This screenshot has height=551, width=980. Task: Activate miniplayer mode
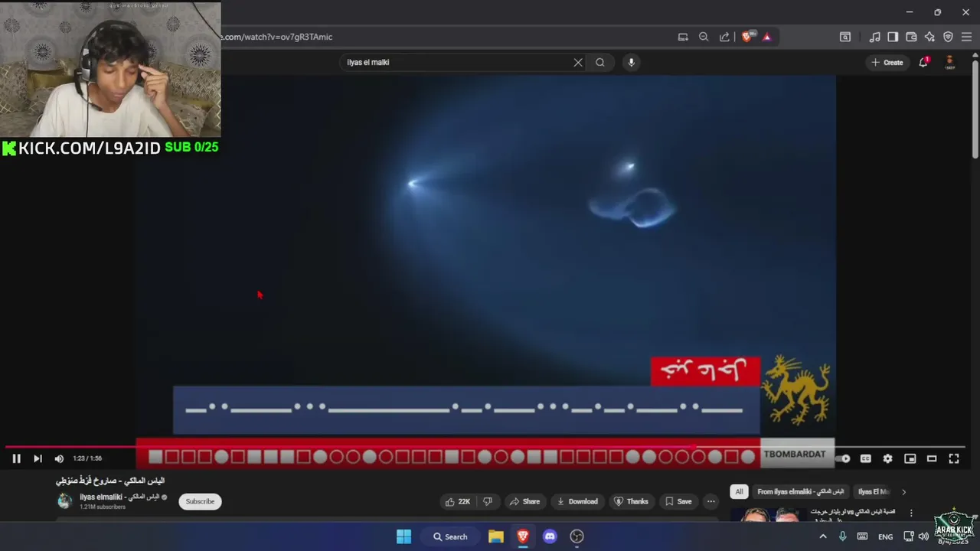click(910, 458)
